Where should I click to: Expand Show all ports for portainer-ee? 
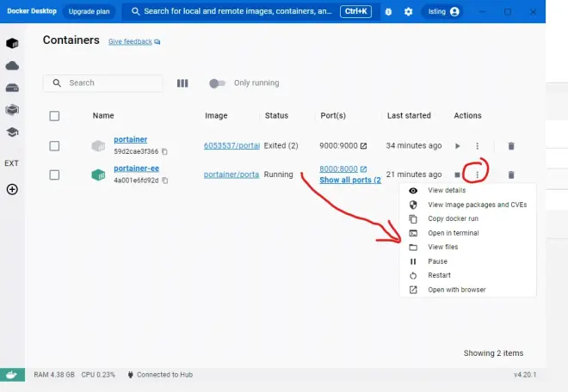[x=350, y=180]
